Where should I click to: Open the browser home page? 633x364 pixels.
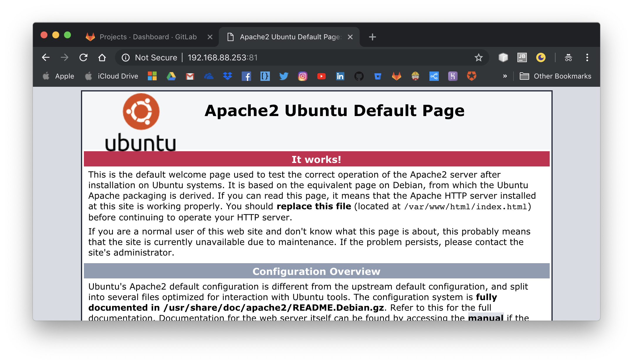coord(102,57)
